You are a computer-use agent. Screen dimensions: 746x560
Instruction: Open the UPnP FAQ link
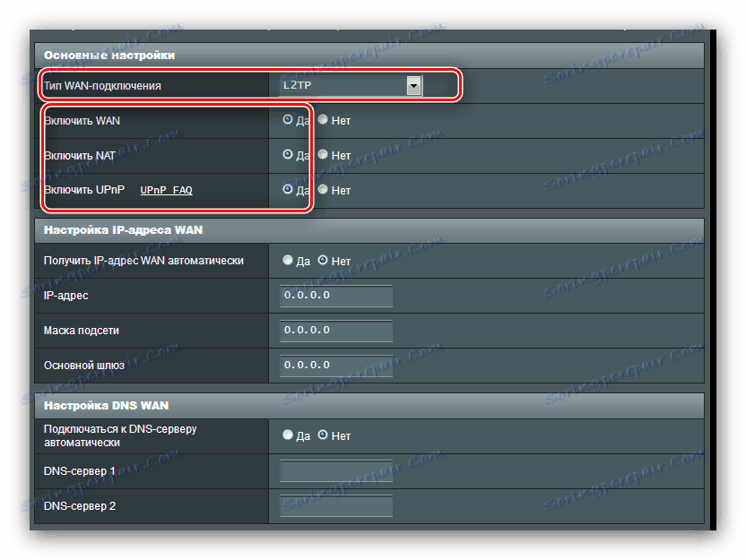pos(167,190)
